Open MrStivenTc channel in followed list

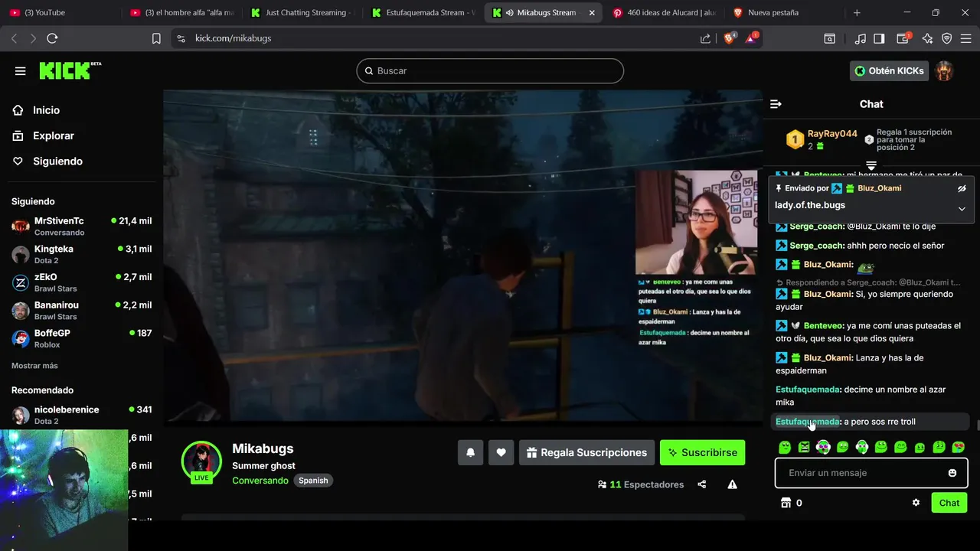[x=81, y=226]
